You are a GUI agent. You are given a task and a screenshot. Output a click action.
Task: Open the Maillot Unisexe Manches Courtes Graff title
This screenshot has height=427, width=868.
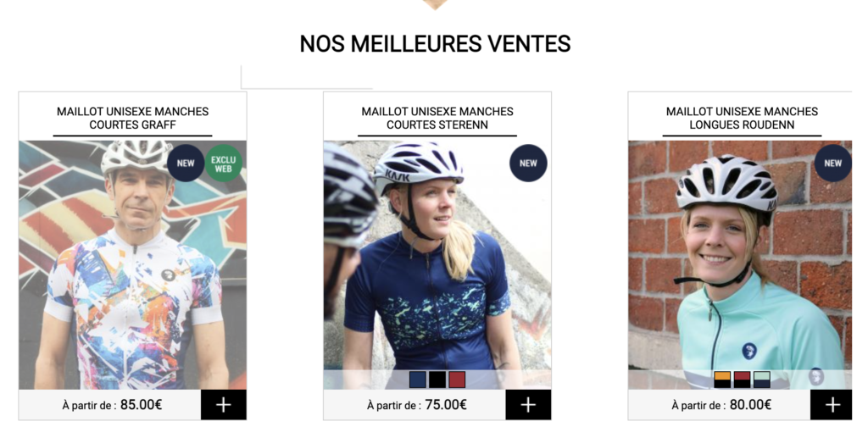click(133, 119)
